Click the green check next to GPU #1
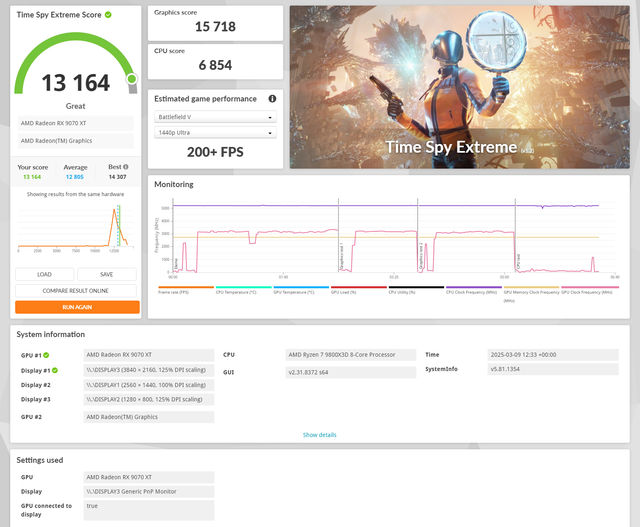The image size is (640, 527). (46, 355)
